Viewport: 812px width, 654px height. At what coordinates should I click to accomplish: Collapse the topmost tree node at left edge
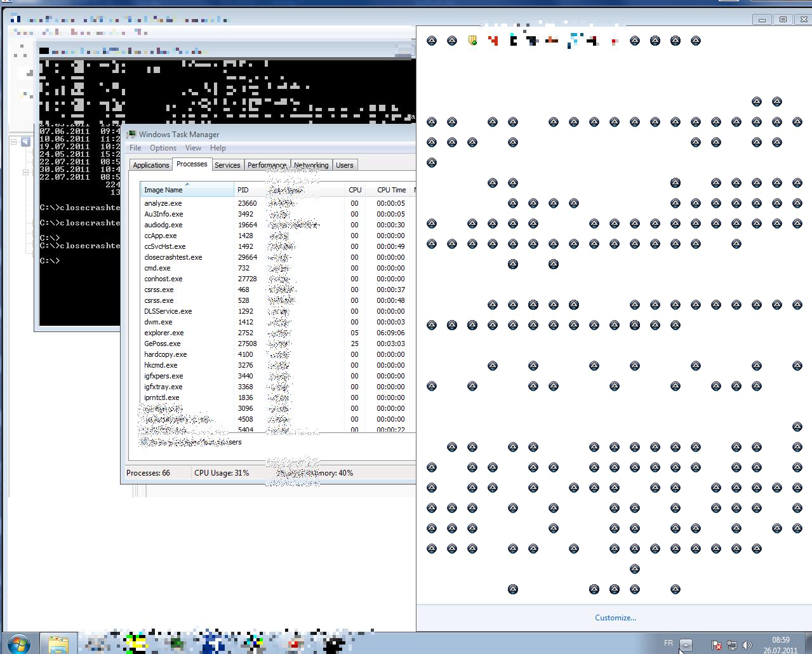(x=14, y=142)
